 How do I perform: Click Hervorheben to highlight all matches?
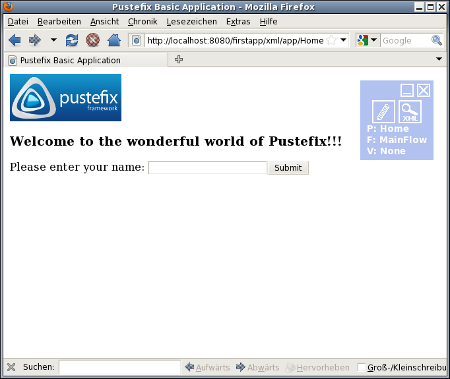pyautogui.click(x=318, y=367)
